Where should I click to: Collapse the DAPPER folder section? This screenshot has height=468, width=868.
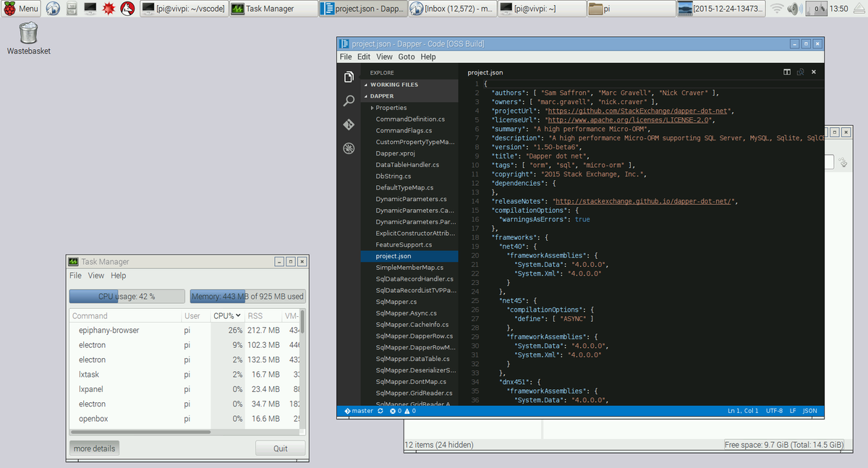[x=409, y=96]
